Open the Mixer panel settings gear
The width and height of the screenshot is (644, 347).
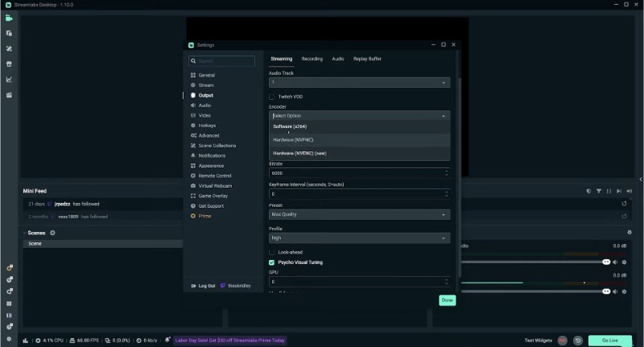(630, 233)
